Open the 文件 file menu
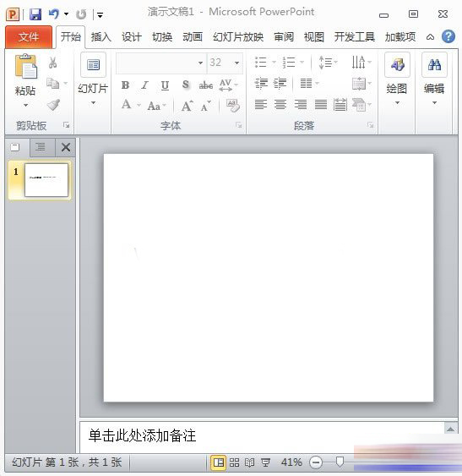Viewport: 462px width, 476px height. pyautogui.click(x=29, y=37)
